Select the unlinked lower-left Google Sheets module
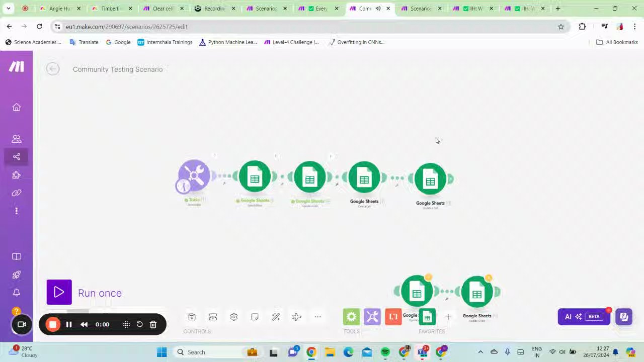This screenshot has width=644, height=362. click(x=417, y=291)
